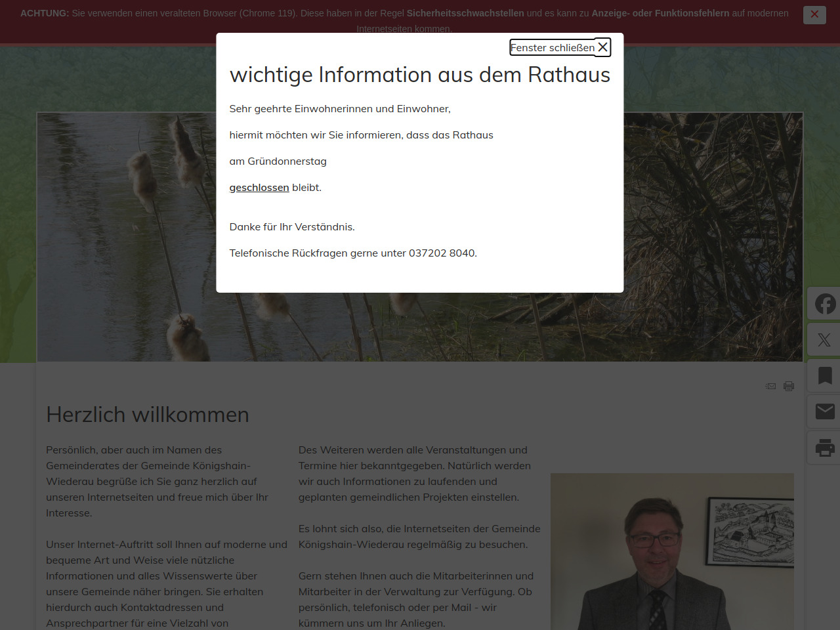
Task: Click the paragraph starting "Es lohnt sich also"
Action: pyautogui.click(x=419, y=537)
